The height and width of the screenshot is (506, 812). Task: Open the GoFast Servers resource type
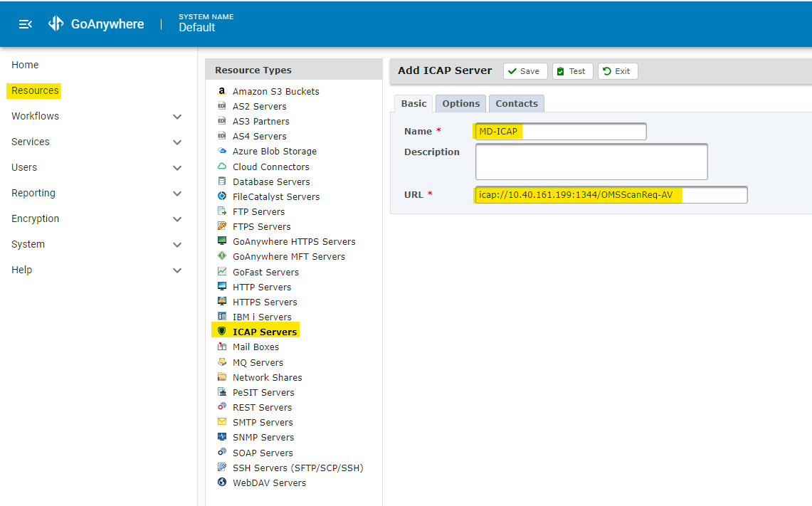click(265, 272)
